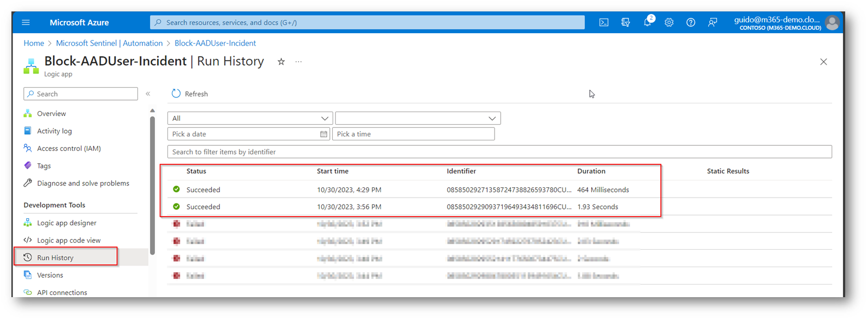Image resolution: width=868 pixels, height=320 pixels.
Task: Click the Access control (IAM) icon
Action: coord(28,148)
